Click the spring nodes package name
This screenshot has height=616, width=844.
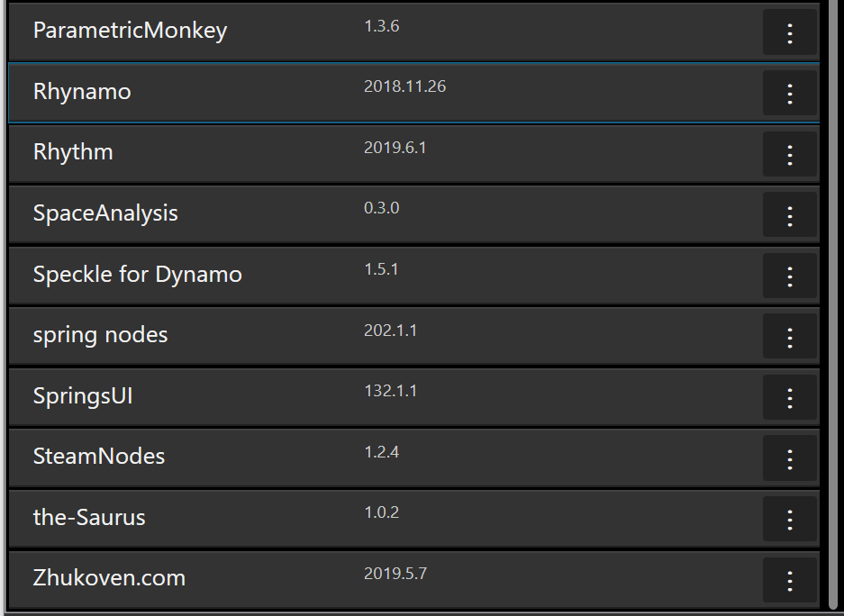[100, 336]
